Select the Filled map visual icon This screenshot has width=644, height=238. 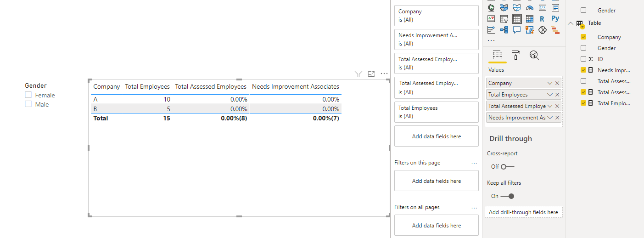point(504,7)
